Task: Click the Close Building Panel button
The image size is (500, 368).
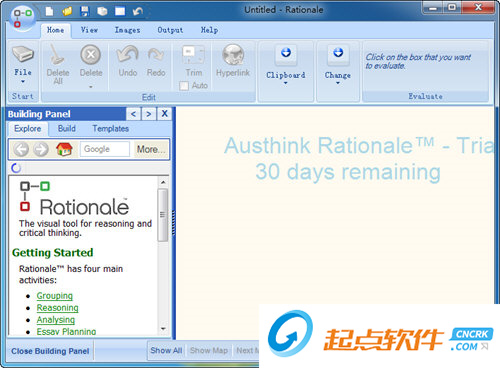Action: (x=50, y=351)
